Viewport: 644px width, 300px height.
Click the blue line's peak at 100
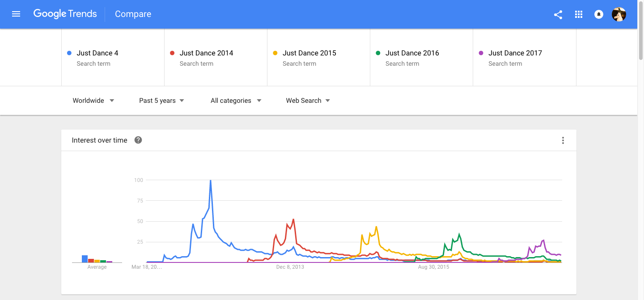click(210, 181)
